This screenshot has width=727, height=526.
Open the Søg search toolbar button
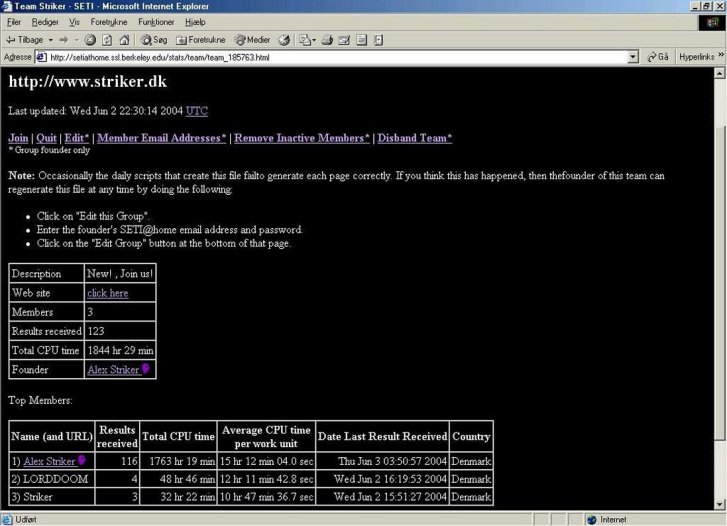coord(154,40)
